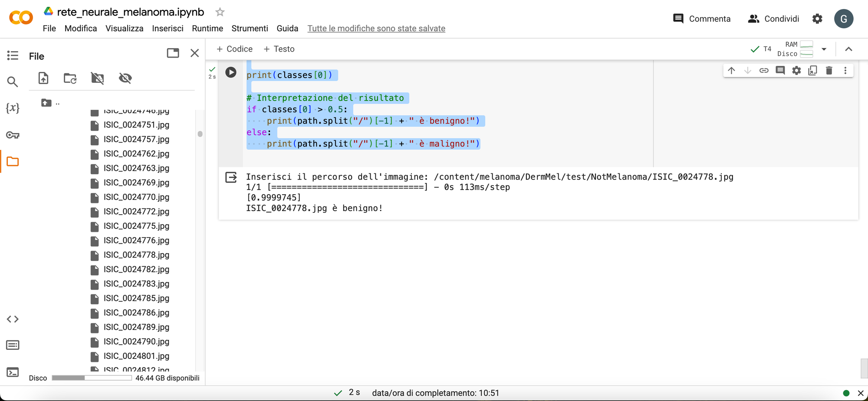
Task: Open cell editor settings gear
Action: (796, 70)
